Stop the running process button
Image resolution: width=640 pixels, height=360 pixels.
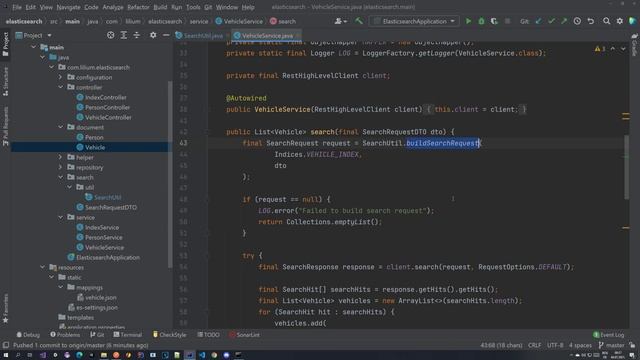(x=507, y=21)
